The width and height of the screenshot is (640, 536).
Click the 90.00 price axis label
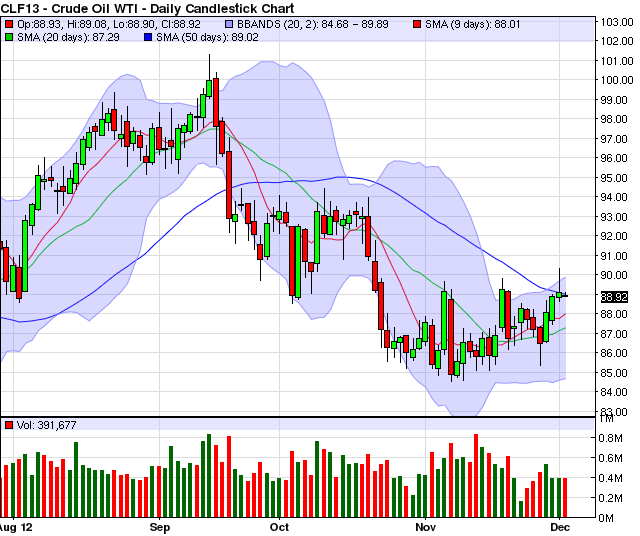tap(613, 275)
